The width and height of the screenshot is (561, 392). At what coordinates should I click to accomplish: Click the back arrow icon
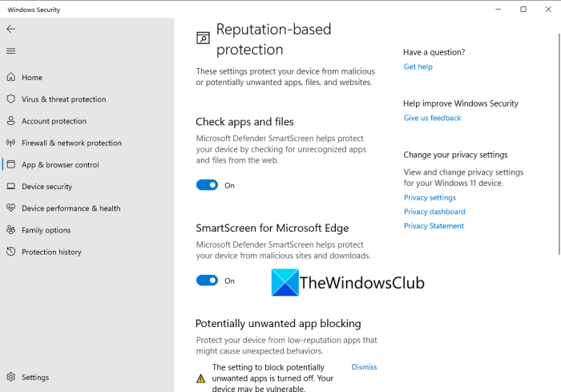[10, 29]
